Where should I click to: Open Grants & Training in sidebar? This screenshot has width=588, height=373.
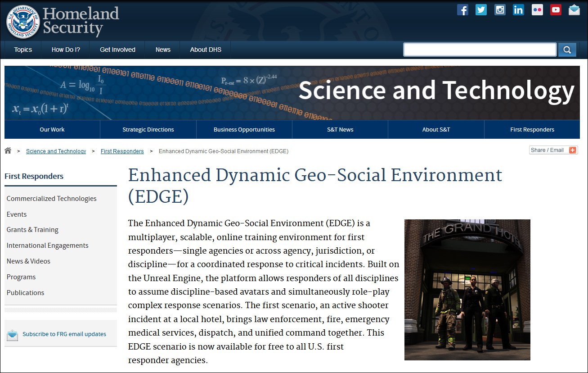[x=32, y=230]
